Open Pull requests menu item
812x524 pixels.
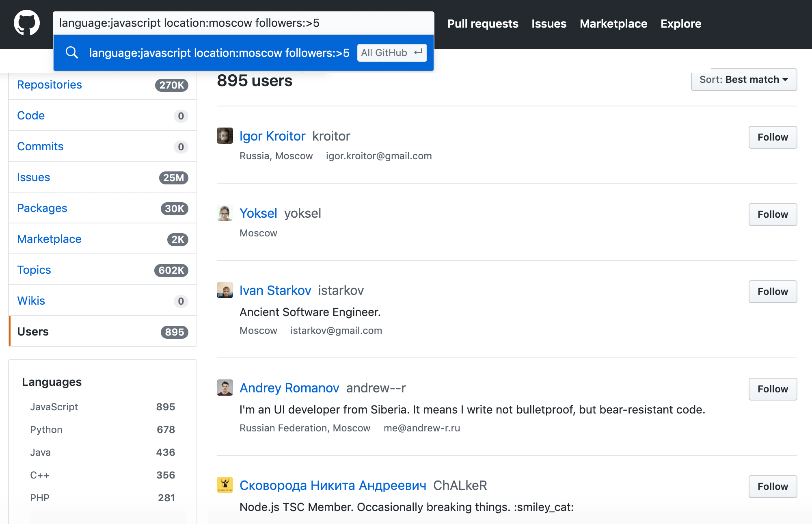pyautogui.click(x=482, y=24)
